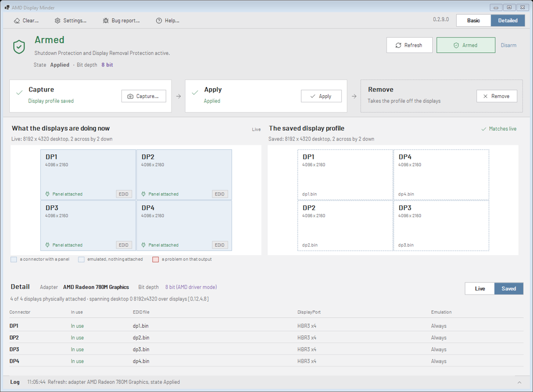Viewport: 533px width, 392px height.
Task: Click the Armed state button
Action: click(465, 45)
